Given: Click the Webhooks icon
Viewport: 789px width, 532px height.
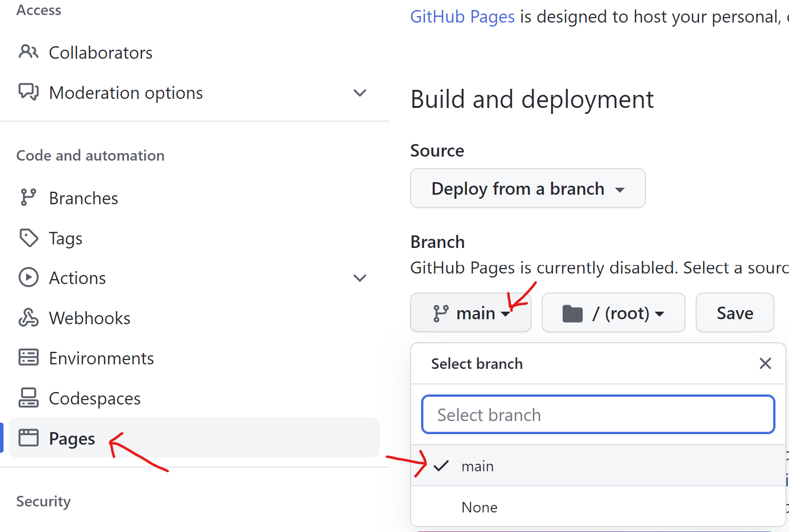Looking at the screenshot, I should (28, 318).
